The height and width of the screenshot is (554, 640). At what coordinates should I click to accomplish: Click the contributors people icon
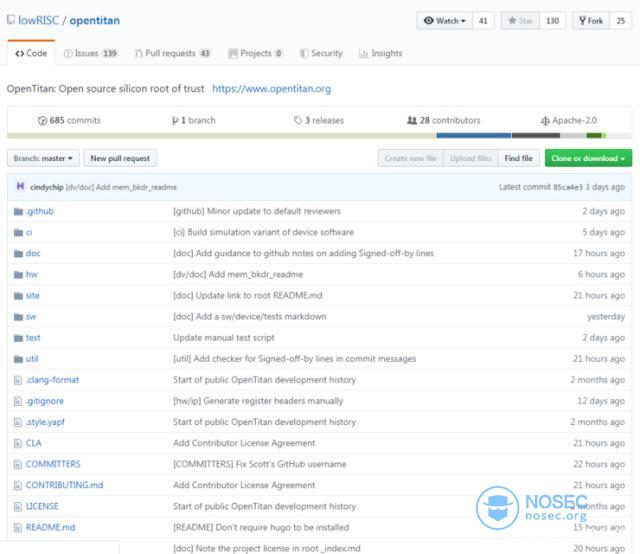point(412,120)
